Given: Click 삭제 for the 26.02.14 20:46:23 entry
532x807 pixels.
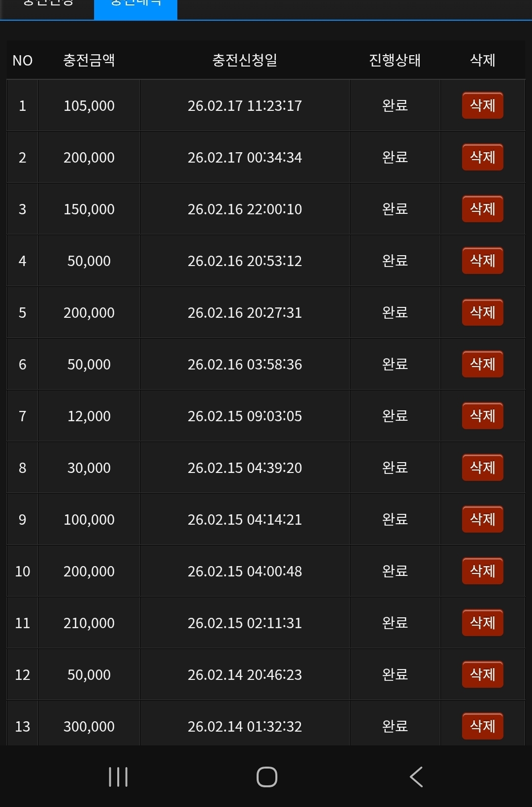Looking at the screenshot, I should click(482, 674).
